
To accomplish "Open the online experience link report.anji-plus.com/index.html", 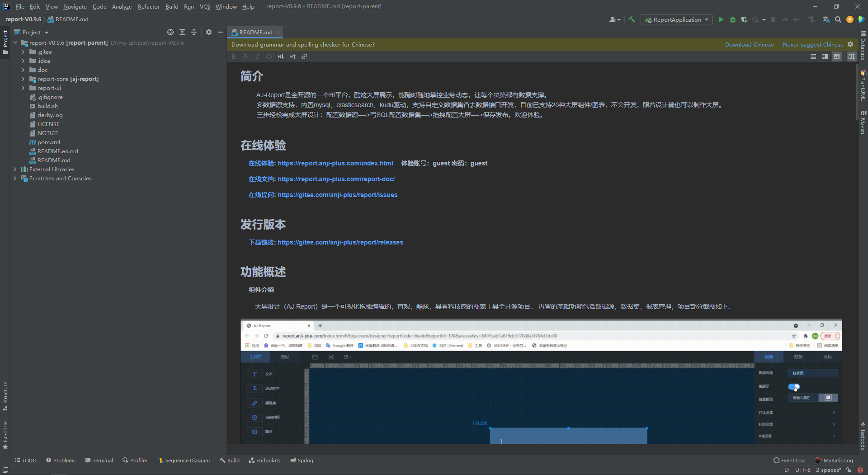I will click(x=335, y=163).
